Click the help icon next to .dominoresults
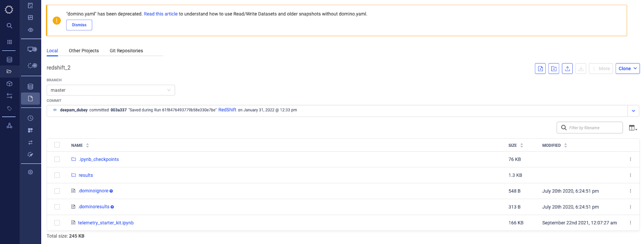The width and height of the screenshot is (644, 244). pos(112,207)
